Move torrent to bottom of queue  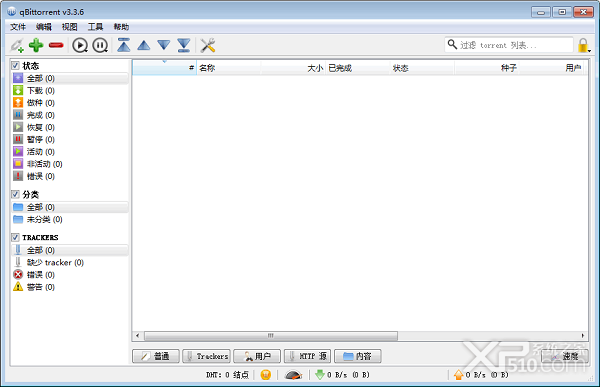tap(184, 45)
